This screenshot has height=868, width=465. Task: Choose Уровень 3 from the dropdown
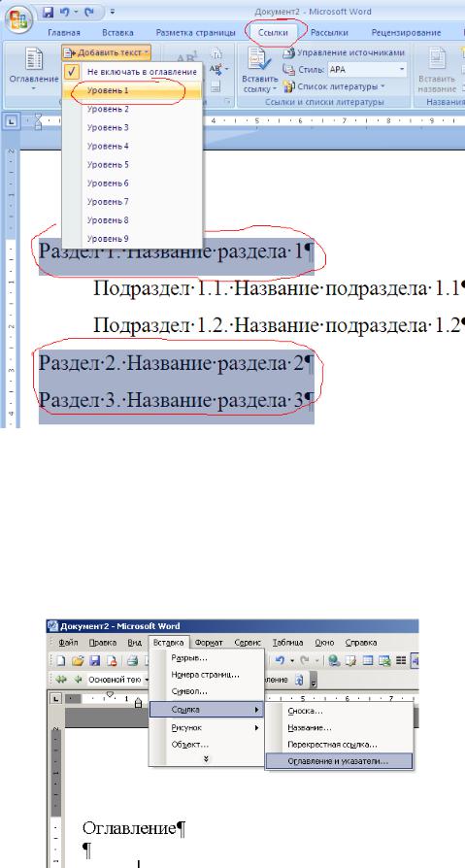(x=132, y=127)
